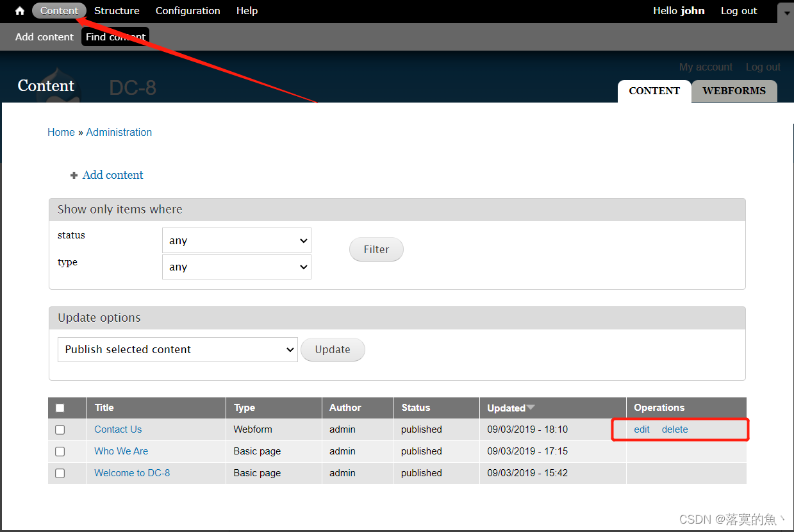Check the select-all checkbox in table header
The height and width of the screenshot is (532, 794).
[x=60, y=408]
